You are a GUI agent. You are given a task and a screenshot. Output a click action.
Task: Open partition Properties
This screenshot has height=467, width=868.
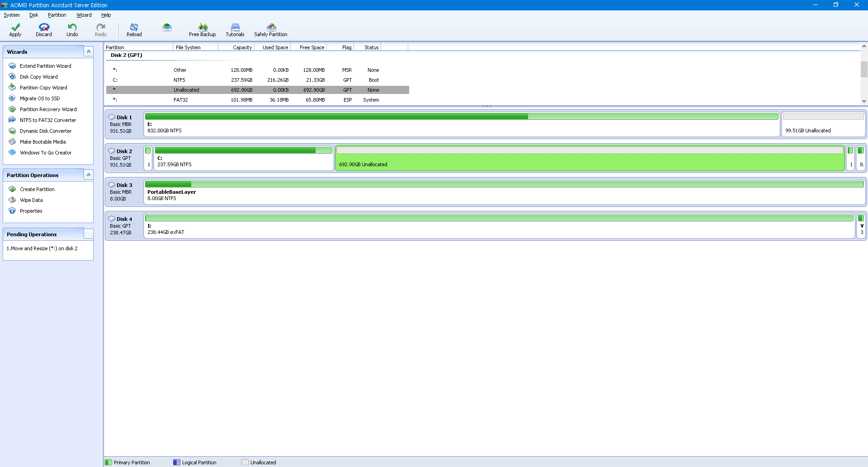pos(31,211)
